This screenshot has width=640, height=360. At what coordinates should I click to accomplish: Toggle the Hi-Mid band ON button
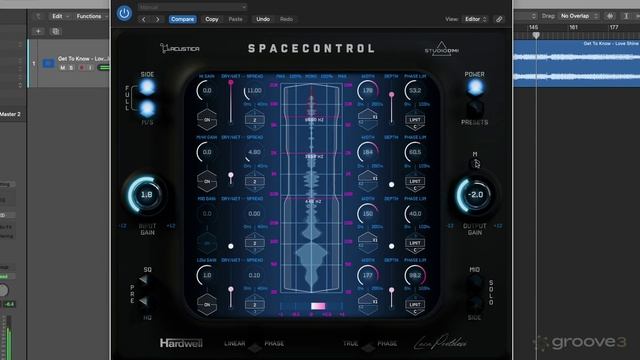pos(207,181)
